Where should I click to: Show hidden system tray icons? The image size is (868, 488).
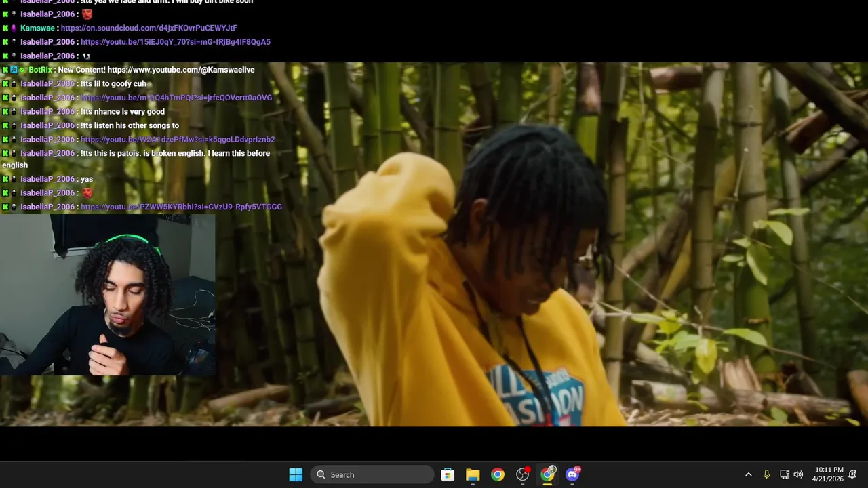pyautogui.click(x=749, y=474)
